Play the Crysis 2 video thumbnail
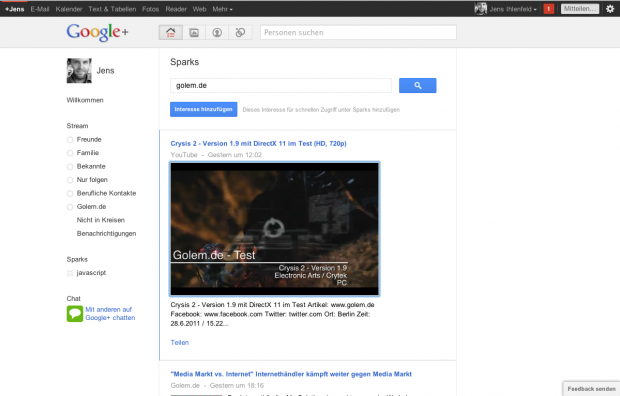Image resolution: width=620 pixels, height=396 pixels. [275, 229]
